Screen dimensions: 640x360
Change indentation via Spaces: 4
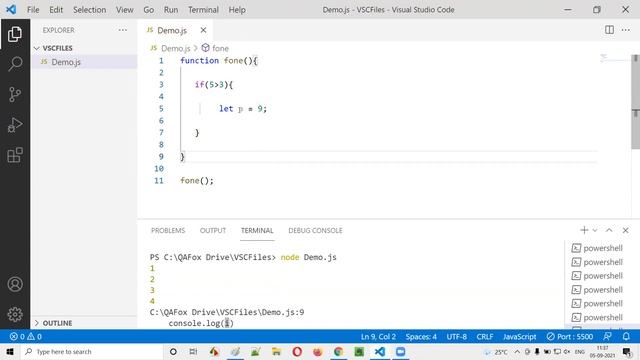pyautogui.click(x=421, y=336)
